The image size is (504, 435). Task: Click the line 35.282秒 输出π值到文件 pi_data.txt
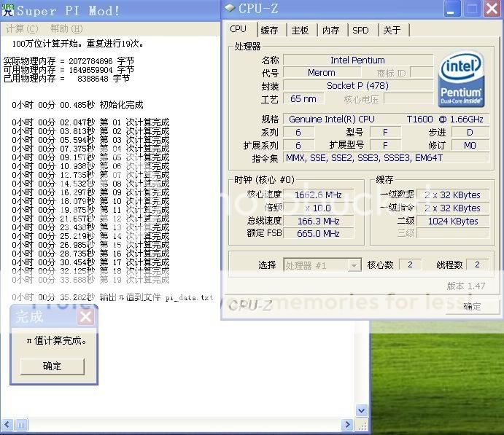112,297
